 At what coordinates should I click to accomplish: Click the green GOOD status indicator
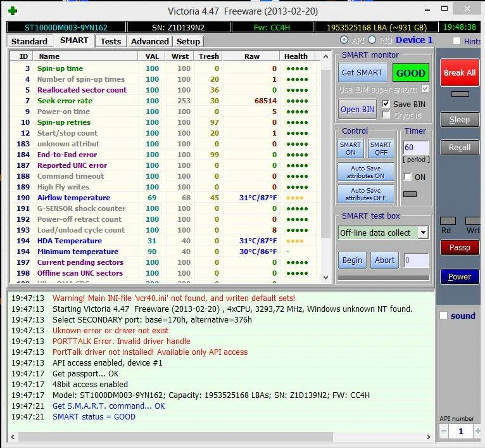pyautogui.click(x=410, y=73)
